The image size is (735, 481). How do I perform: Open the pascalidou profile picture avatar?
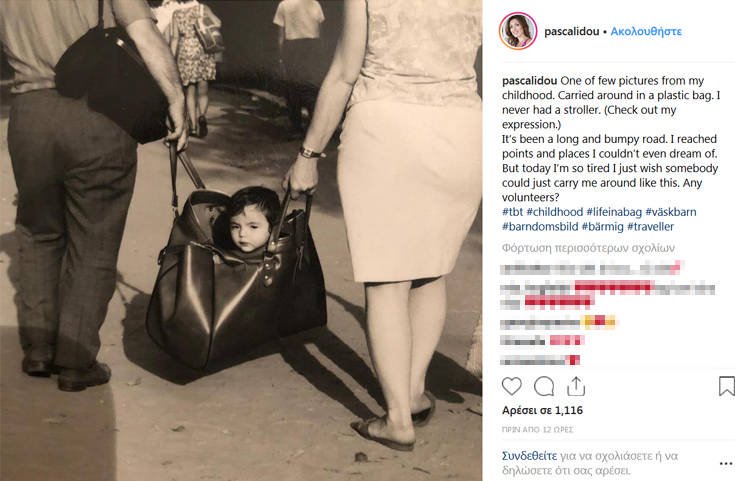[x=518, y=31]
